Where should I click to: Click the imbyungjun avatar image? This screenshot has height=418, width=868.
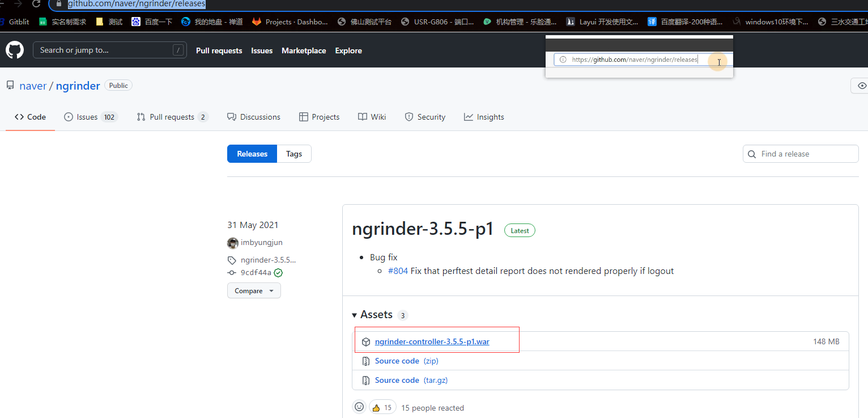pyautogui.click(x=232, y=243)
